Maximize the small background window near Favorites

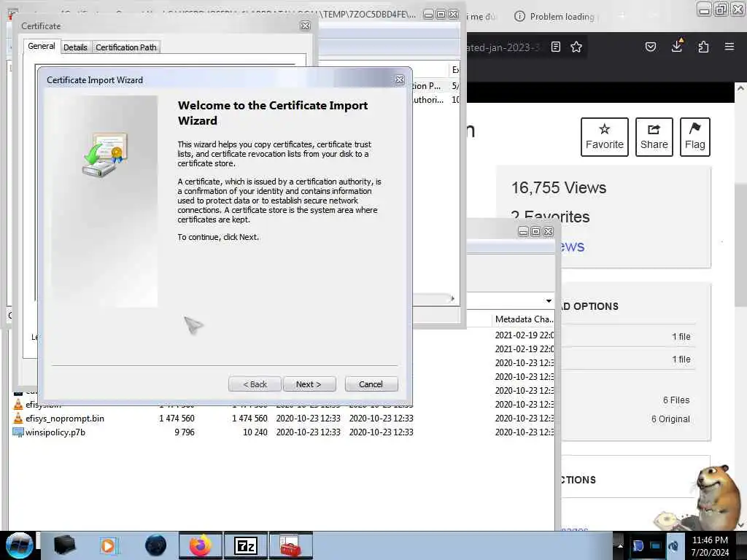click(535, 231)
